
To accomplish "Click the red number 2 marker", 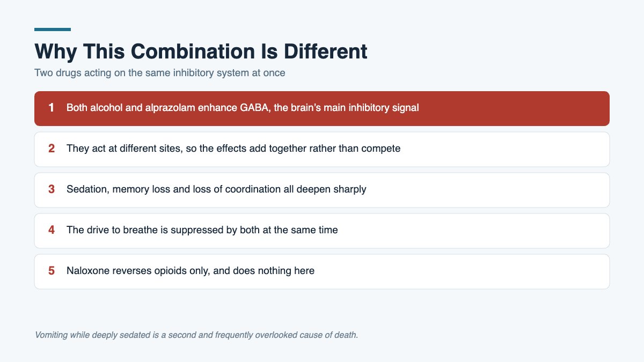I will click(52, 149).
